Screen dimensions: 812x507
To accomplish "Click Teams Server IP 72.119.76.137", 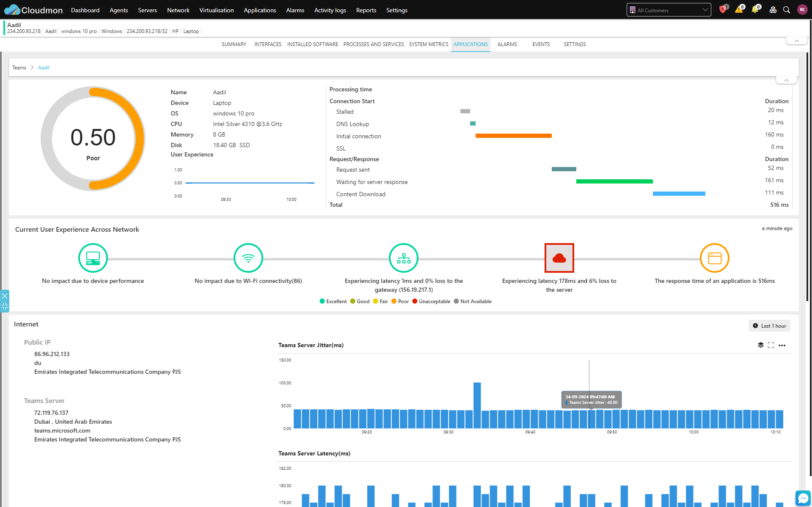I will pos(51,413).
